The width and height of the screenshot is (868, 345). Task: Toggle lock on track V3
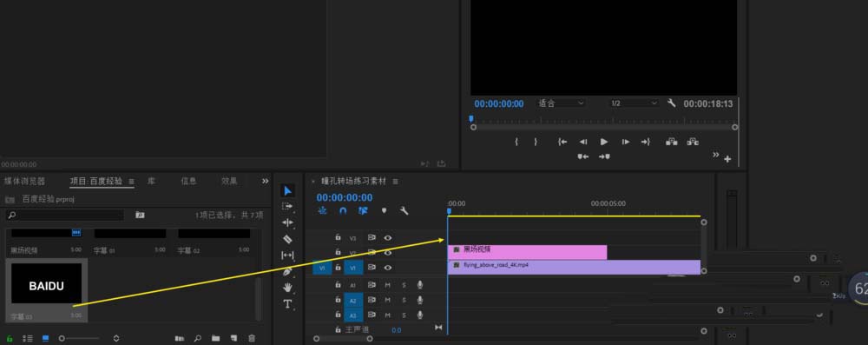[x=338, y=237]
